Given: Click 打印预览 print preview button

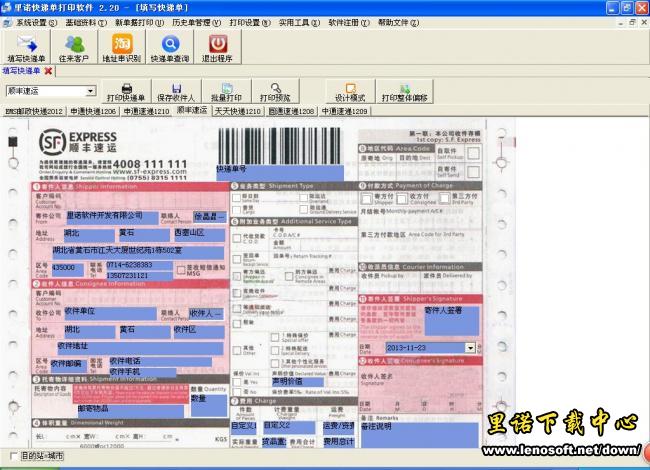Looking at the screenshot, I should click(x=275, y=92).
